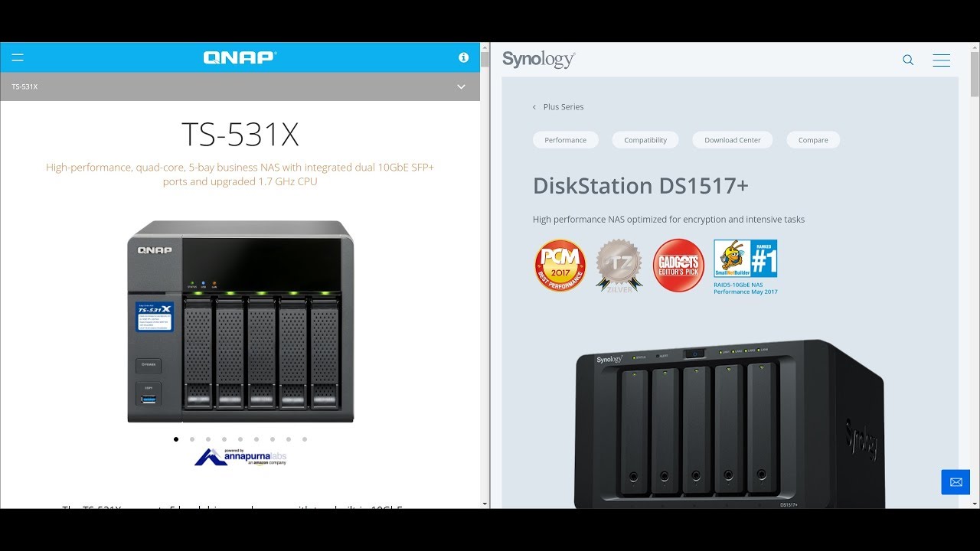
Task: Open QNAP info icon
Action: [463, 57]
